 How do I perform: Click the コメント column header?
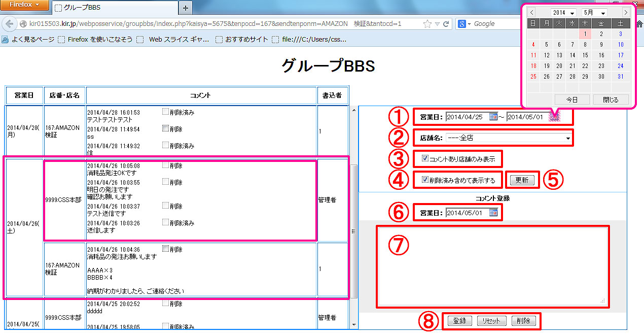(201, 95)
